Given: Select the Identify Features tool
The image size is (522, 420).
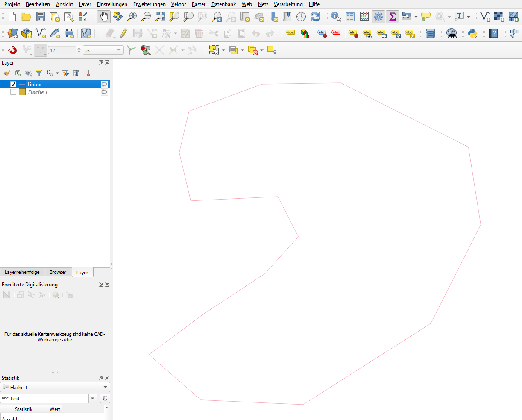Looking at the screenshot, I should tap(336, 17).
